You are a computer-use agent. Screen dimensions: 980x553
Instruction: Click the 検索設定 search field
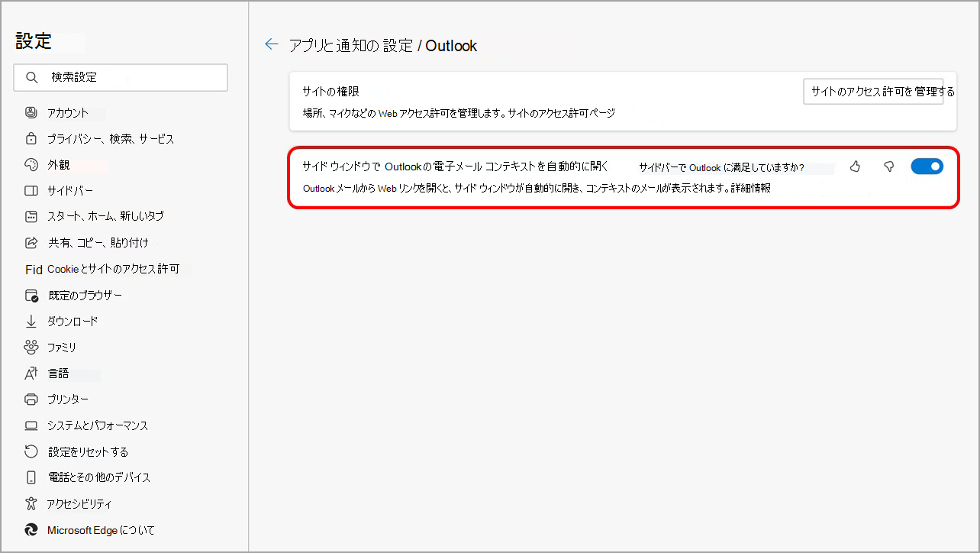click(x=121, y=77)
